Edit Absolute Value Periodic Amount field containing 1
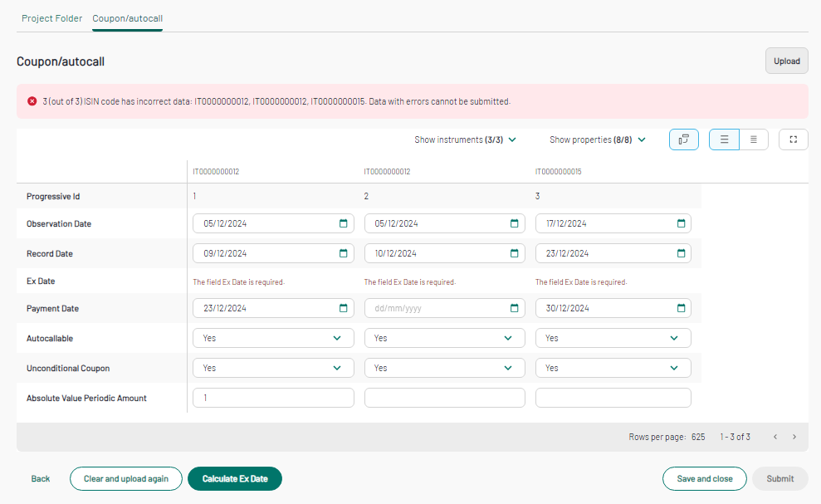Viewport: 821px width, 504px height. point(273,398)
